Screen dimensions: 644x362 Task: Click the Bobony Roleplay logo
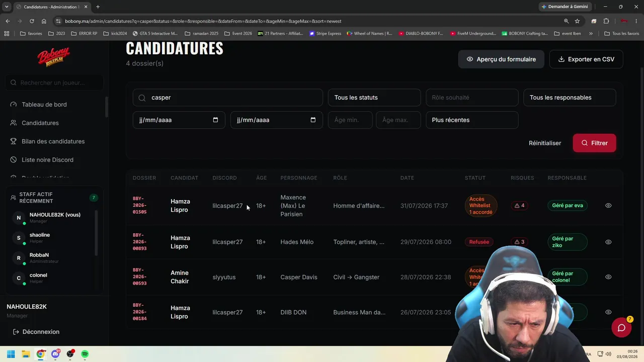(x=53, y=57)
